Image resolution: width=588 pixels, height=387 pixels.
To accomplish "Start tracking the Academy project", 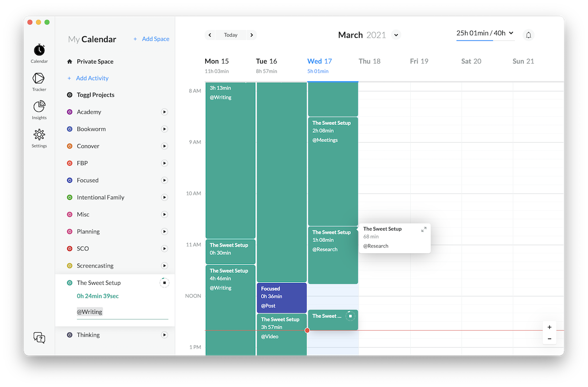I will [x=165, y=112].
